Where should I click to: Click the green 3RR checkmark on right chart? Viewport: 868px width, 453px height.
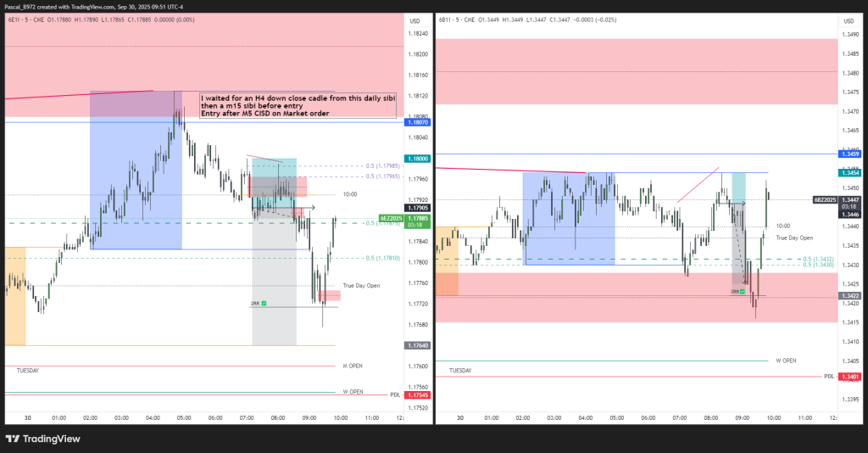(742, 292)
